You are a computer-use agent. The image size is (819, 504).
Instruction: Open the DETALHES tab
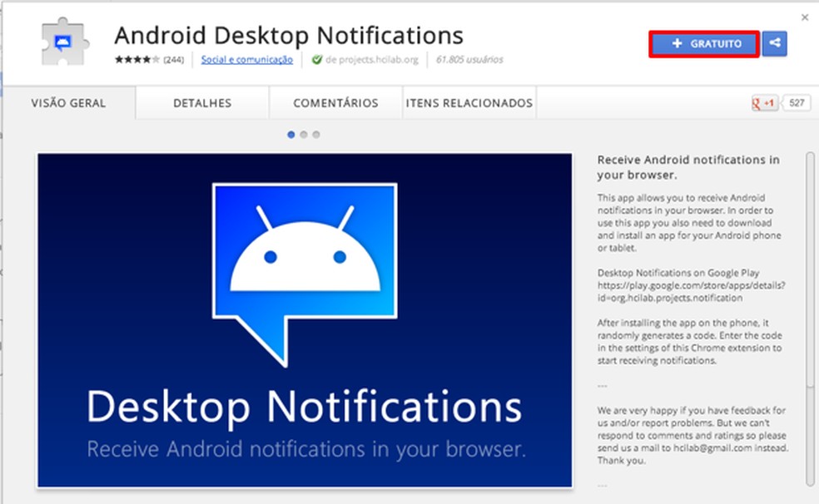coord(202,103)
